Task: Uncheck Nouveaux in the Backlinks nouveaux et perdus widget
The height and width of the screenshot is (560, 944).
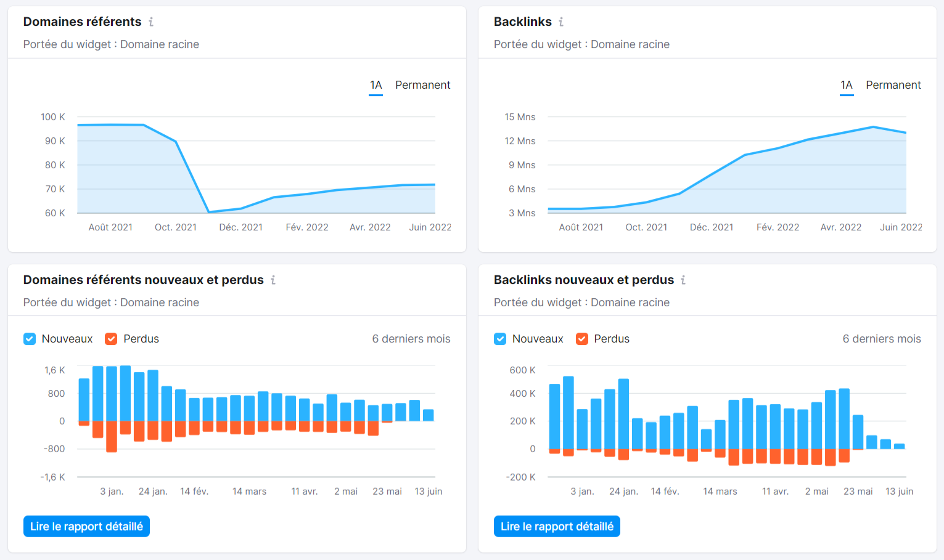Action: click(499, 338)
